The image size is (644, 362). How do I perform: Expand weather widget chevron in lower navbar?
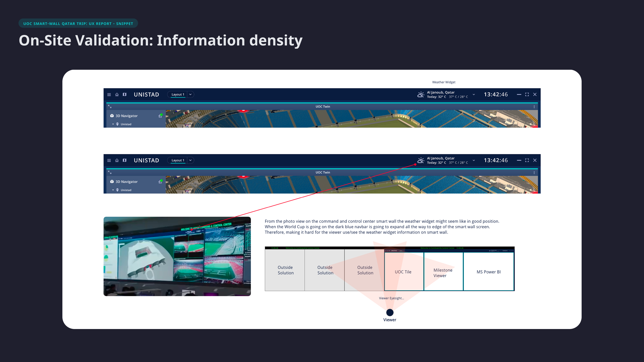[474, 160]
